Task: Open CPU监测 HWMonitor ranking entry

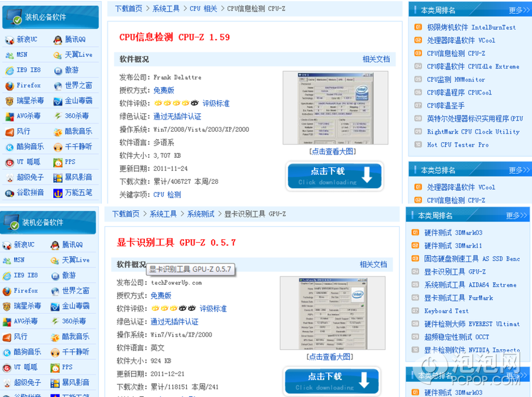Action: tap(456, 80)
